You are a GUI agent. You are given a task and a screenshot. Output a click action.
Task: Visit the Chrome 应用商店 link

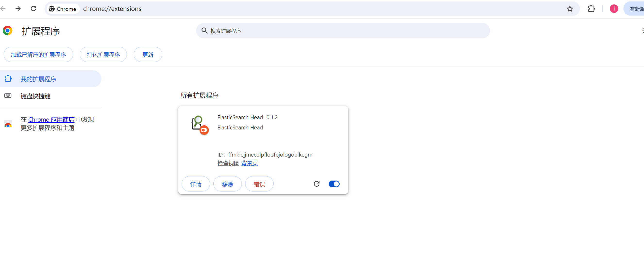51,119
